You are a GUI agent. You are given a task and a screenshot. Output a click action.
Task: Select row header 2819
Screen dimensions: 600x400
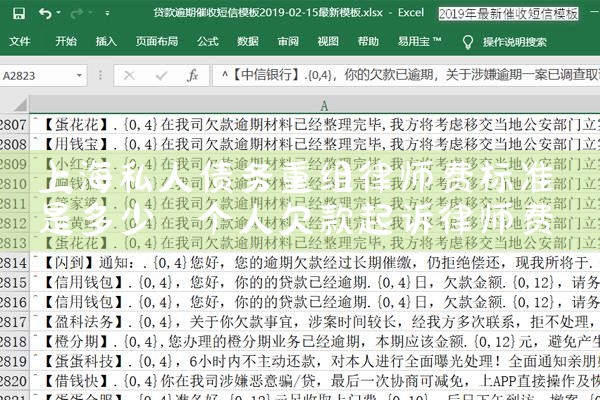14,361
